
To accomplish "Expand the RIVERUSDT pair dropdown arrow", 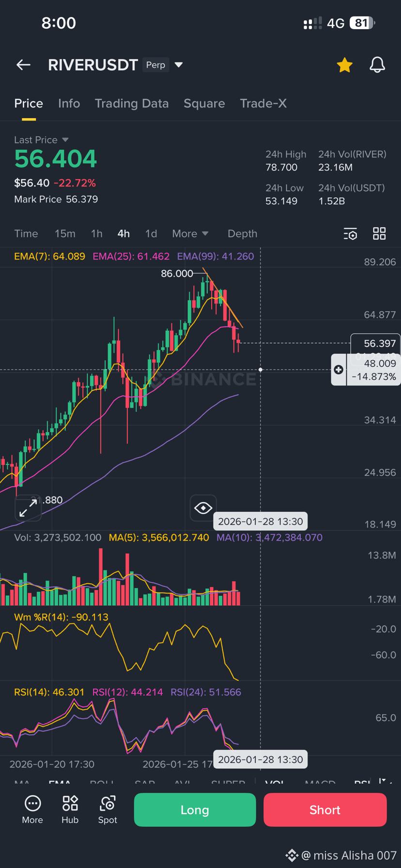I will tap(178, 65).
